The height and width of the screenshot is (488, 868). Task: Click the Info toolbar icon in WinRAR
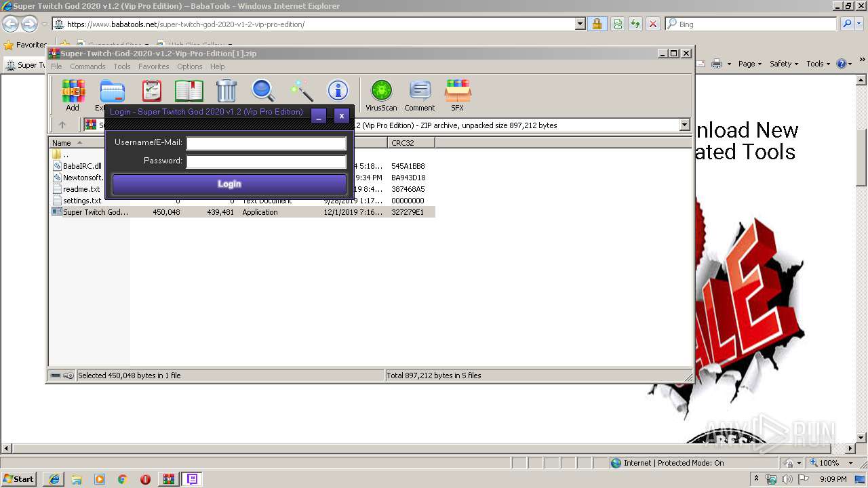338,91
